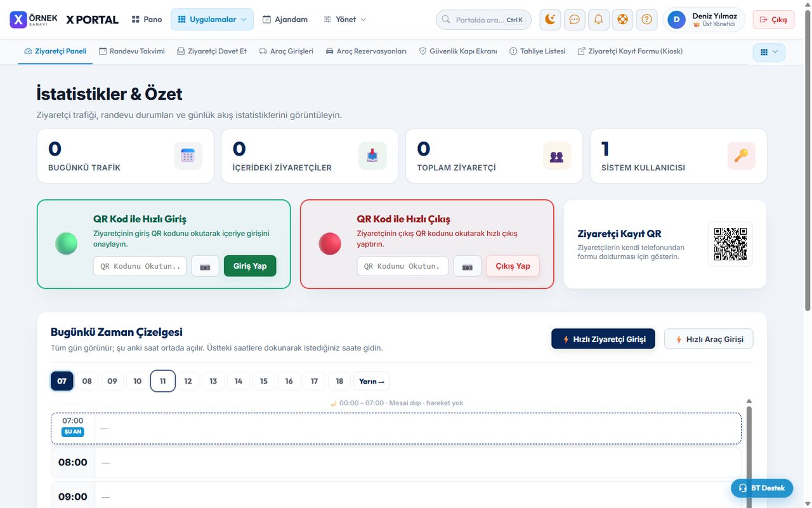Open Araç Rezervasyonları tab
The width and height of the screenshot is (812, 508).
(366, 51)
